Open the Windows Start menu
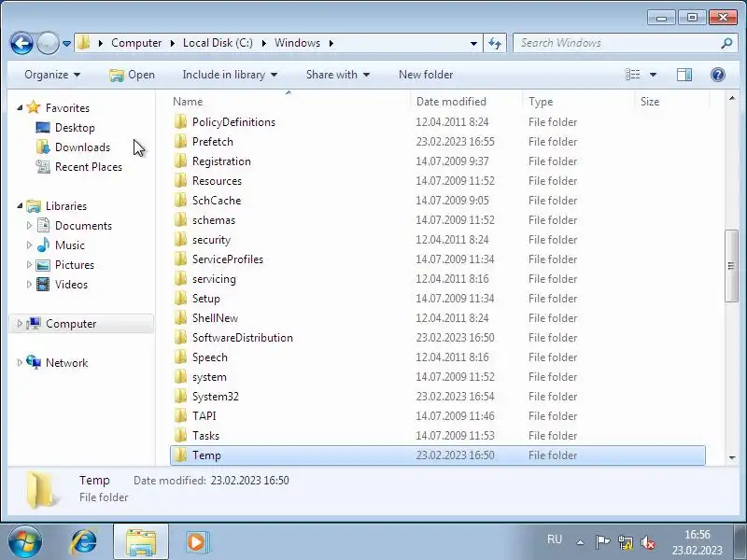Image resolution: width=747 pixels, height=560 pixels. [24, 541]
